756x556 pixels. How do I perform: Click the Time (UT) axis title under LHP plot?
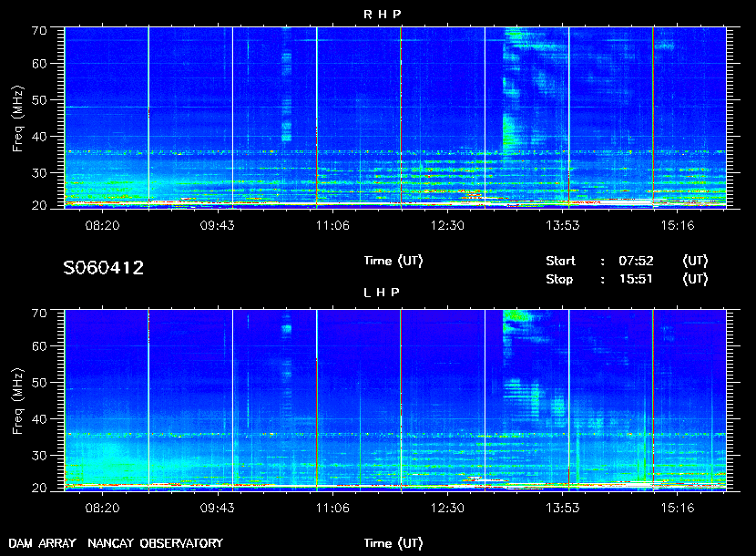393,543
